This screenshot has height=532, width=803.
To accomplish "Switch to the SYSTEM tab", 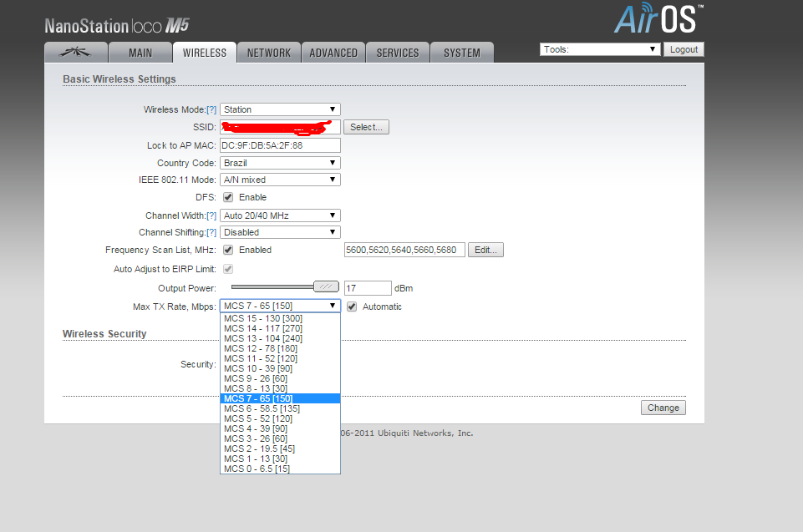I will tap(462, 53).
